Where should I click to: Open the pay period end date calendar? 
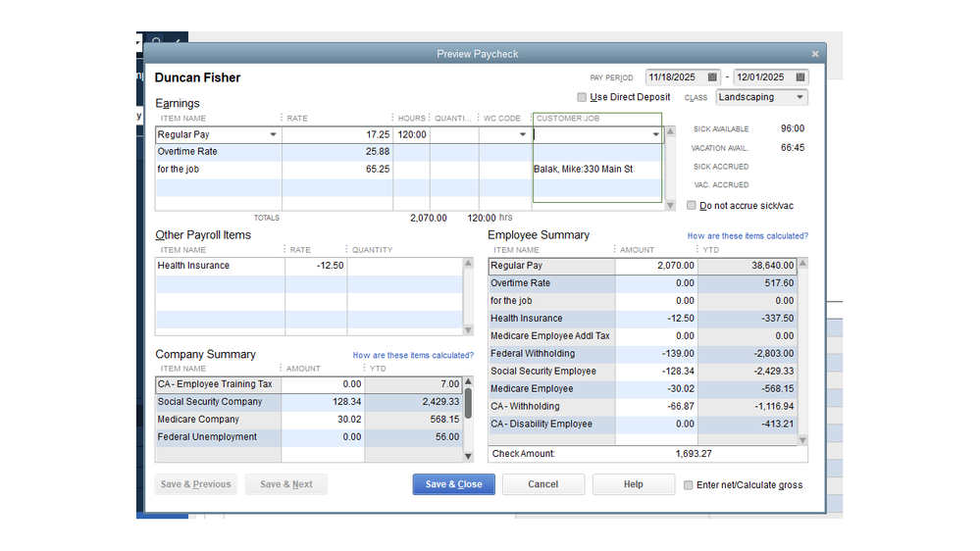800,77
